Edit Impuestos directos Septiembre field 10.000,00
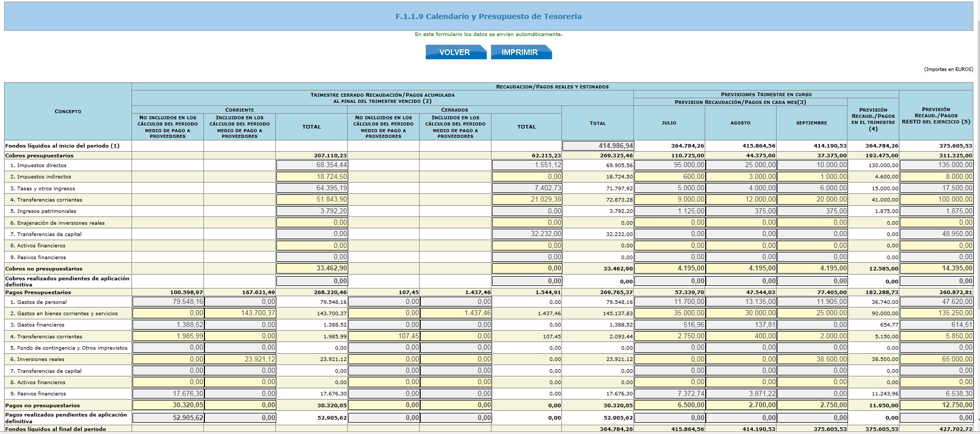 (812, 165)
